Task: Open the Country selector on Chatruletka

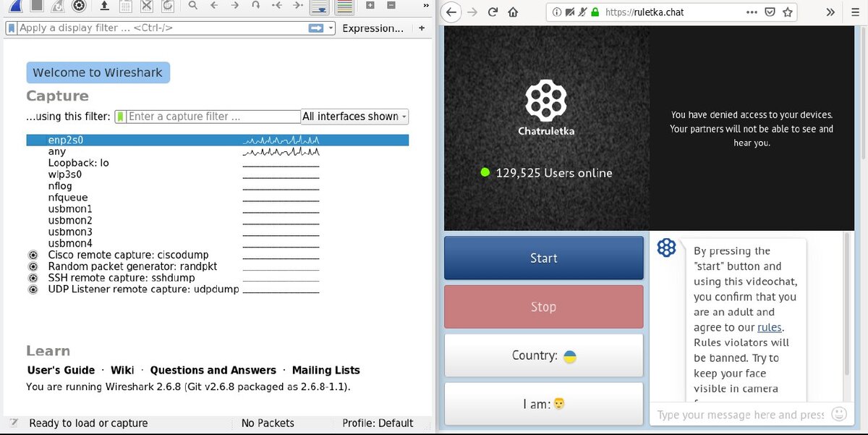Action: click(543, 355)
